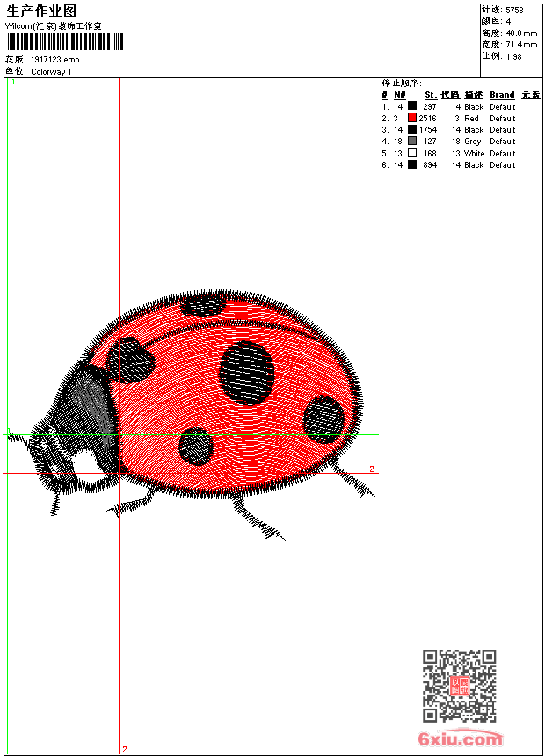The width and height of the screenshot is (545, 756).
Task: Select the file name 1917123.emb
Action: (55, 60)
